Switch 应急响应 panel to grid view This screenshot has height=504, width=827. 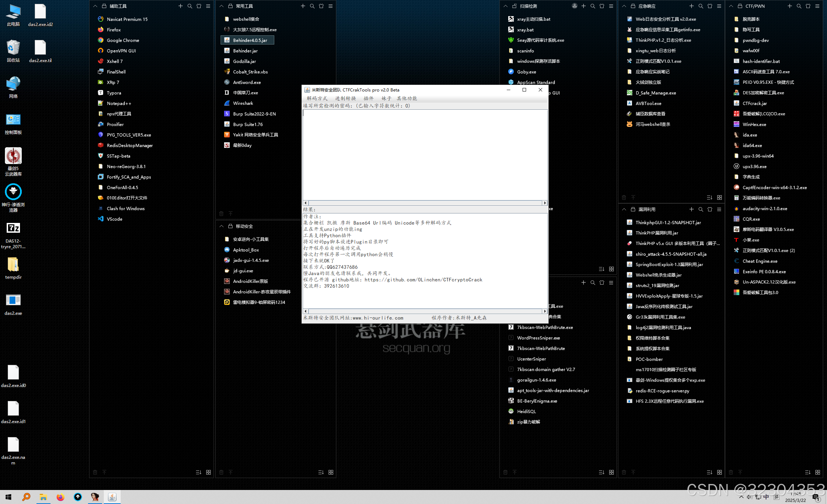pos(719,197)
